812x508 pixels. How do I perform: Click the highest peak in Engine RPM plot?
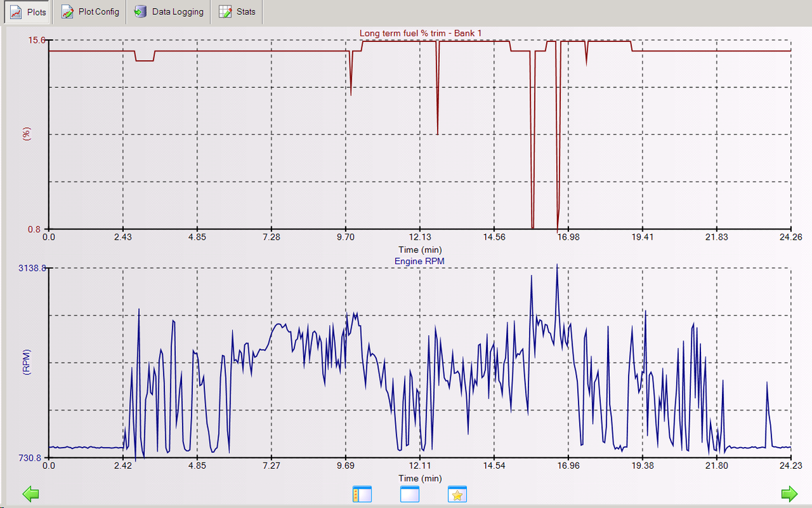(x=557, y=266)
